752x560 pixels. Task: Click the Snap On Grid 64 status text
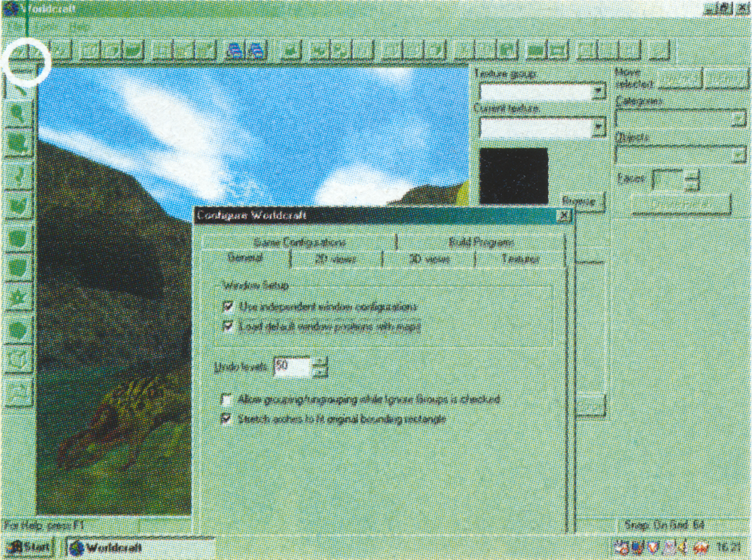point(664,525)
